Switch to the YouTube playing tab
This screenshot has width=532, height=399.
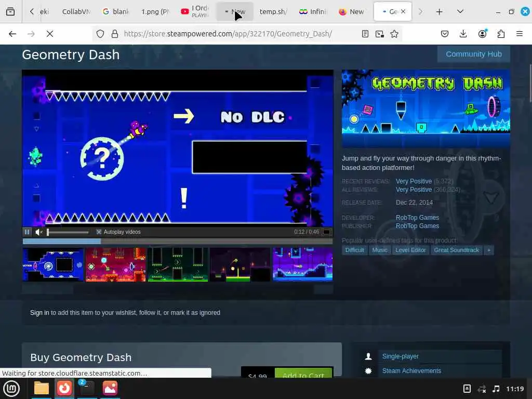[194, 11]
